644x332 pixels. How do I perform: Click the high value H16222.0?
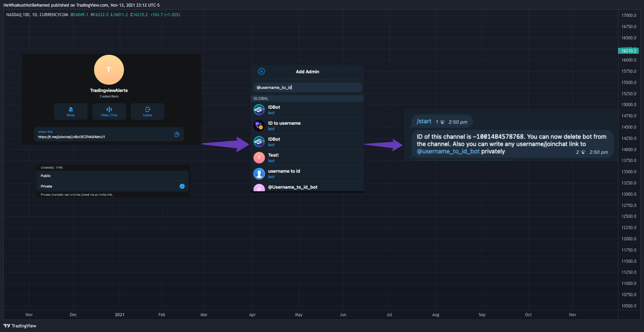pos(100,15)
